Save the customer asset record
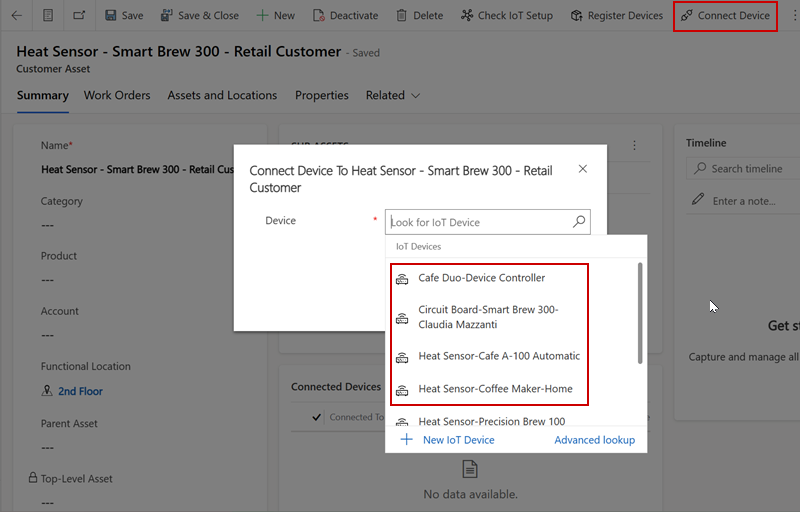This screenshot has height=512, width=800. [x=124, y=15]
